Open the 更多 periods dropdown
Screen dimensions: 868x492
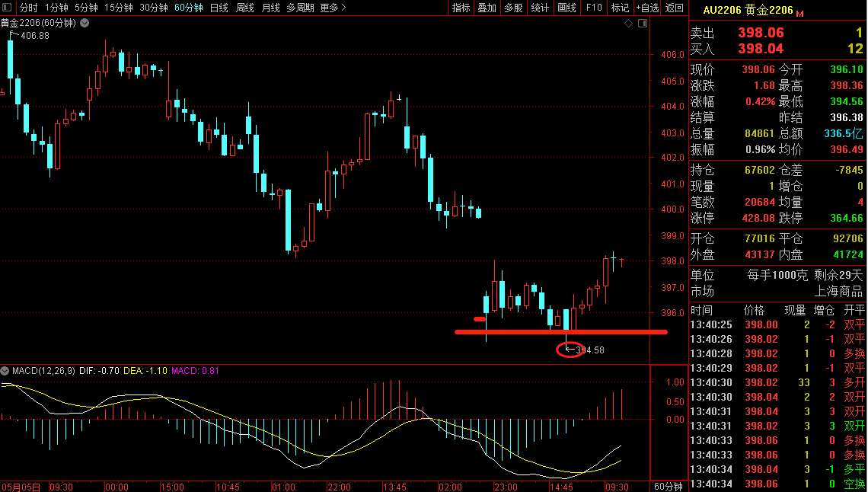(333, 8)
